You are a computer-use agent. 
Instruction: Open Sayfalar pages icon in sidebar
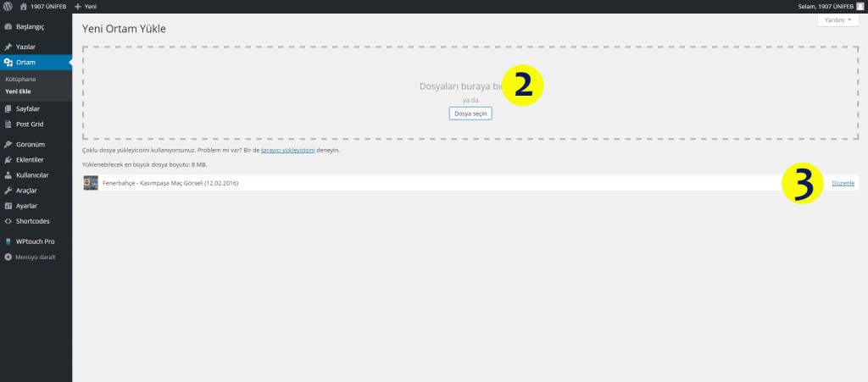(x=8, y=108)
